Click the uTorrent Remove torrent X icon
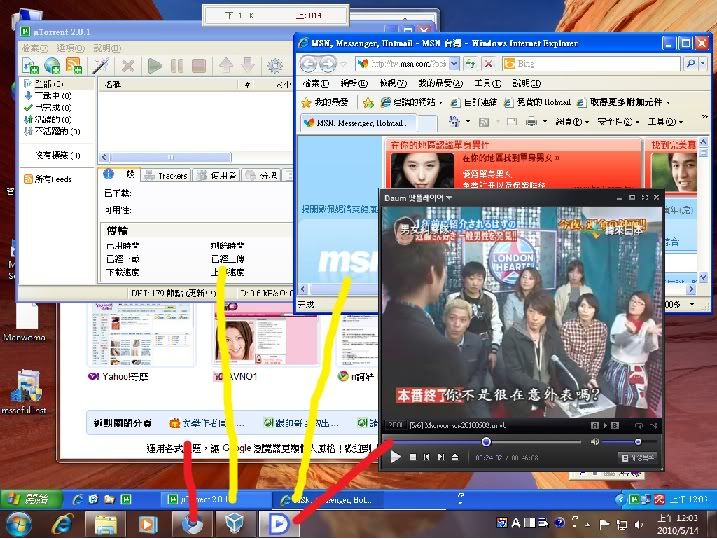 pos(128,66)
